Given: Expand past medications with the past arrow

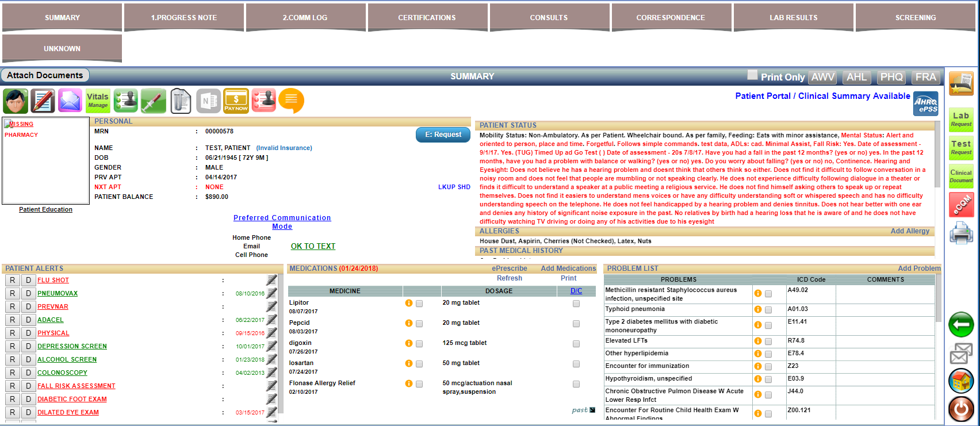Looking at the screenshot, I should (x=592, y=410).
